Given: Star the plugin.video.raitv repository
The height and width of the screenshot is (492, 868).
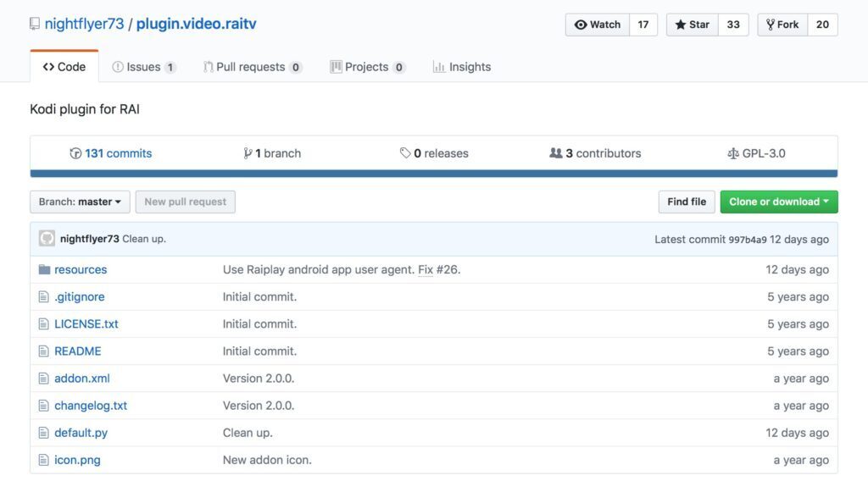Looking at the screenshot, I should 693,25.
